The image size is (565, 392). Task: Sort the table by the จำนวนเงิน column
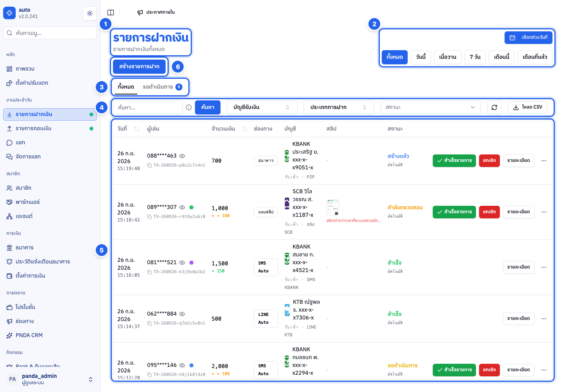pos(244,129)
